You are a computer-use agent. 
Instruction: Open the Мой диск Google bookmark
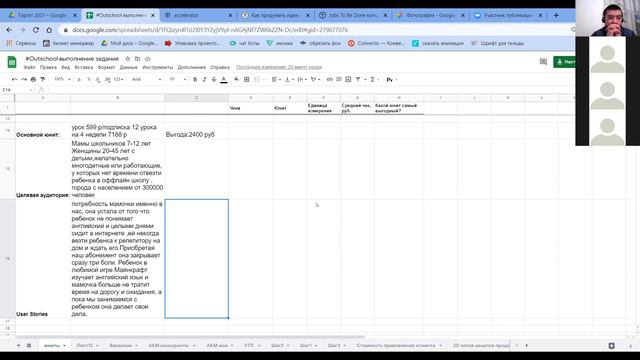129,43
